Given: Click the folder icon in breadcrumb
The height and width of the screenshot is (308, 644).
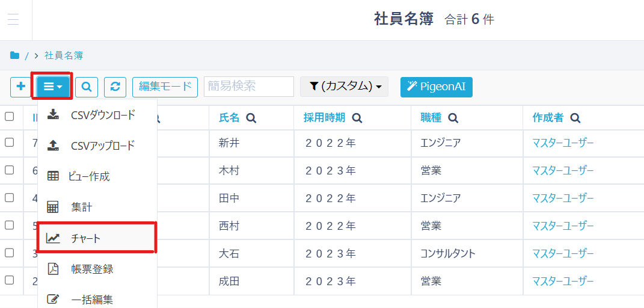Looking at the screenshot, I should click(14, 55).
